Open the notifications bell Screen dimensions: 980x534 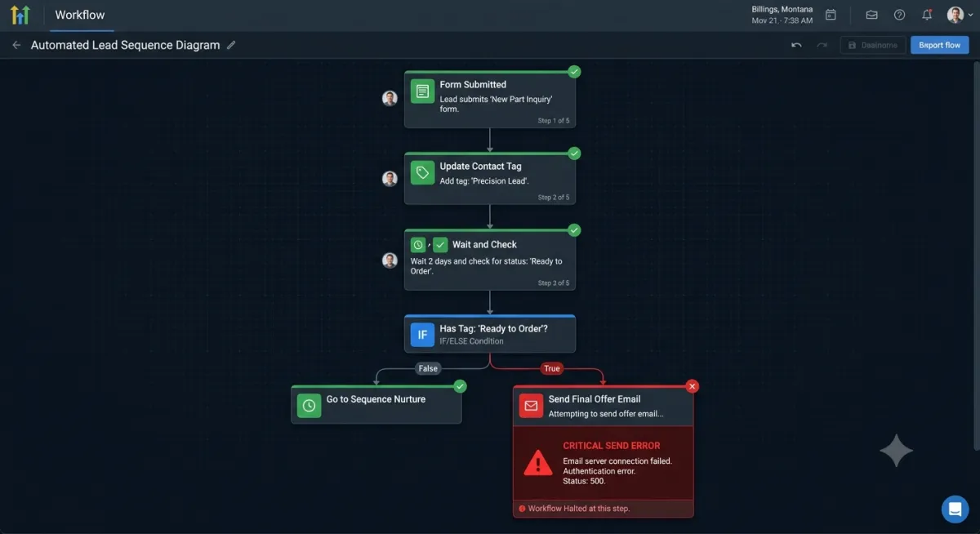(927, 15)
